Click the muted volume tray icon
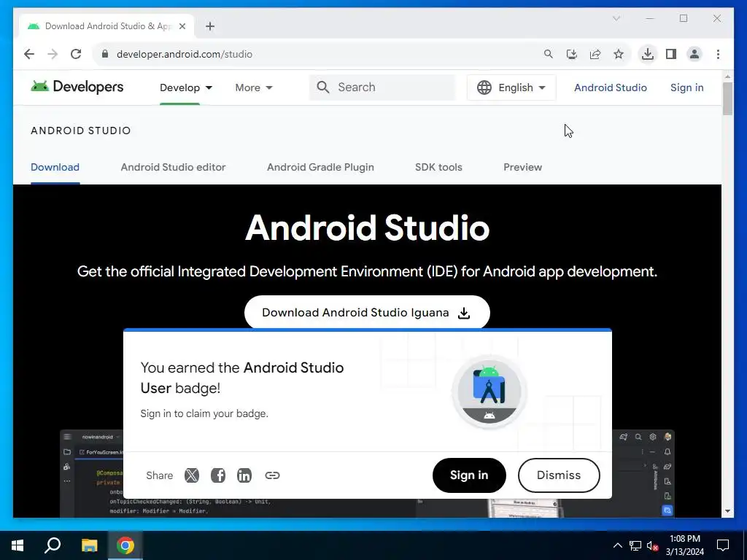 653,545
